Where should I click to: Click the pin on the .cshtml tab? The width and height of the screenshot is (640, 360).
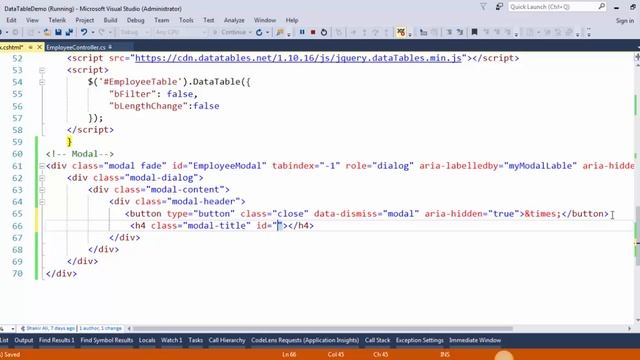pyautogui.click(x=30, y=47)
